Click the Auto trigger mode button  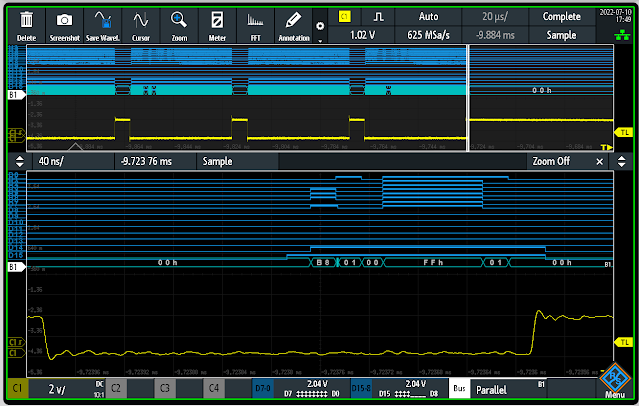pos(428,17)
